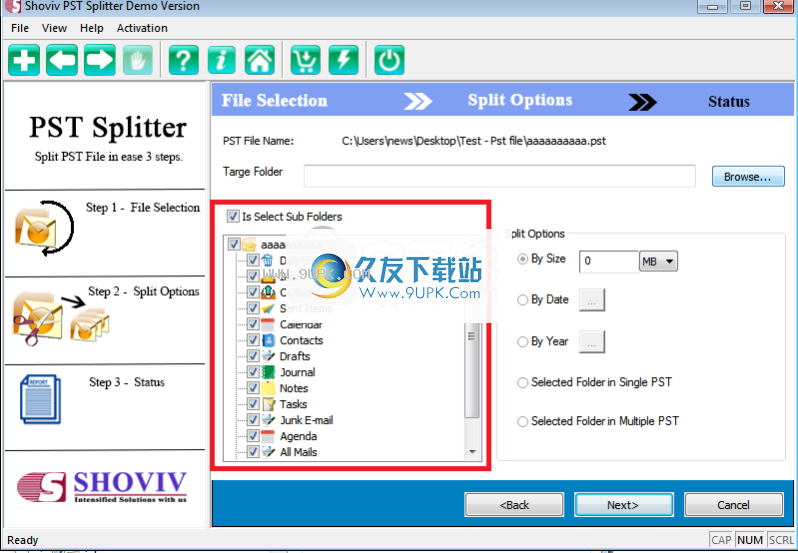
Task: Click the File Selection header step
Action: point(274,101)
